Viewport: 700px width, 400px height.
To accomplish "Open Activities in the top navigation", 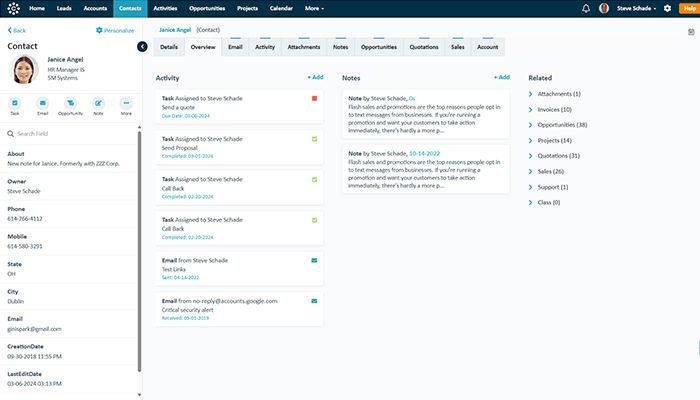I will tap(165, 8).
